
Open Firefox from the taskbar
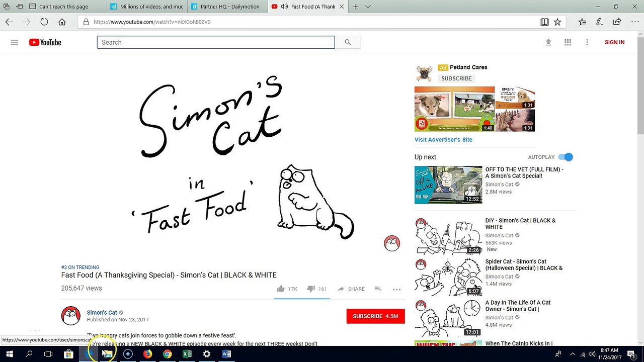click(147, 354)
